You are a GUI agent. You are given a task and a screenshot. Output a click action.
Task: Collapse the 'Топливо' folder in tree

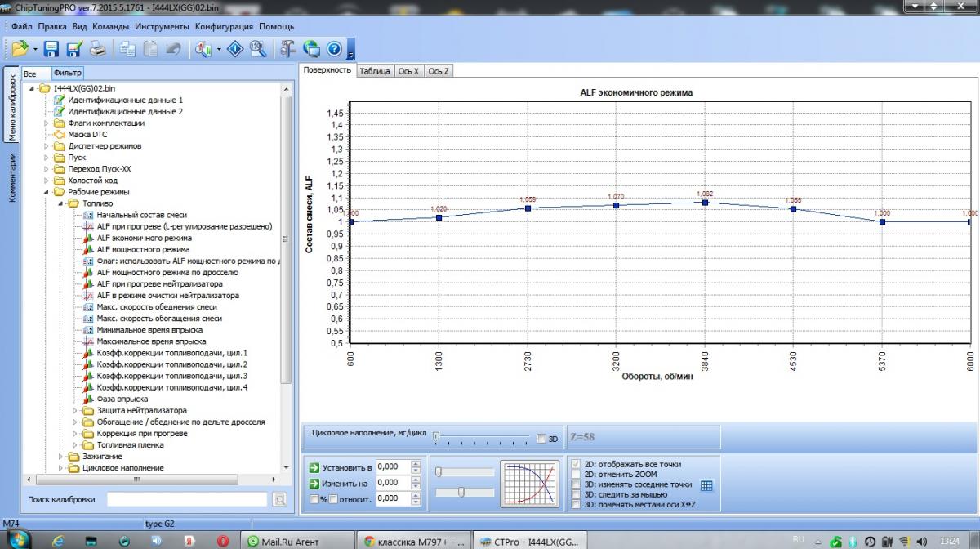point(60,203)
